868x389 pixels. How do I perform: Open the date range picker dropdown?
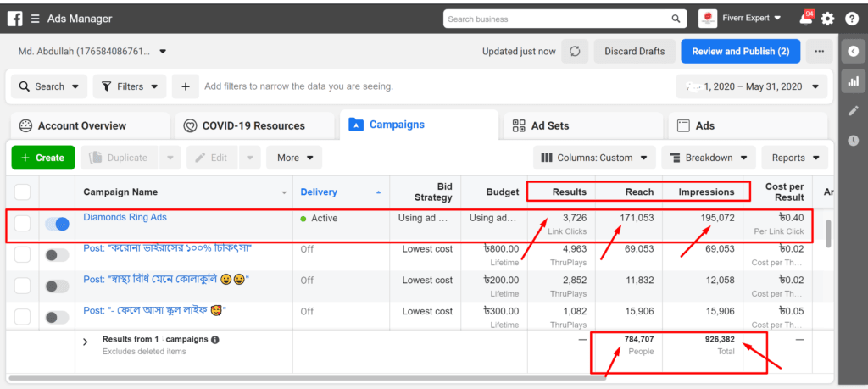click(752, 87)
